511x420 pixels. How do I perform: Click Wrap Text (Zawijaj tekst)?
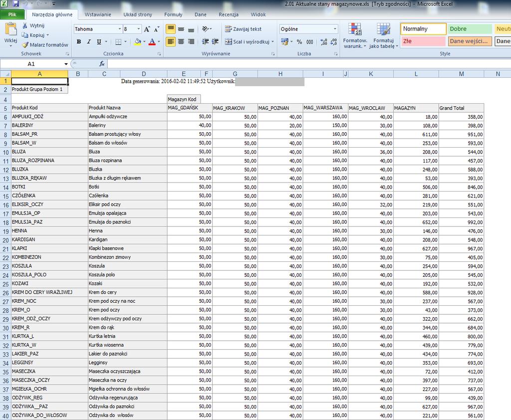(243, 29)
